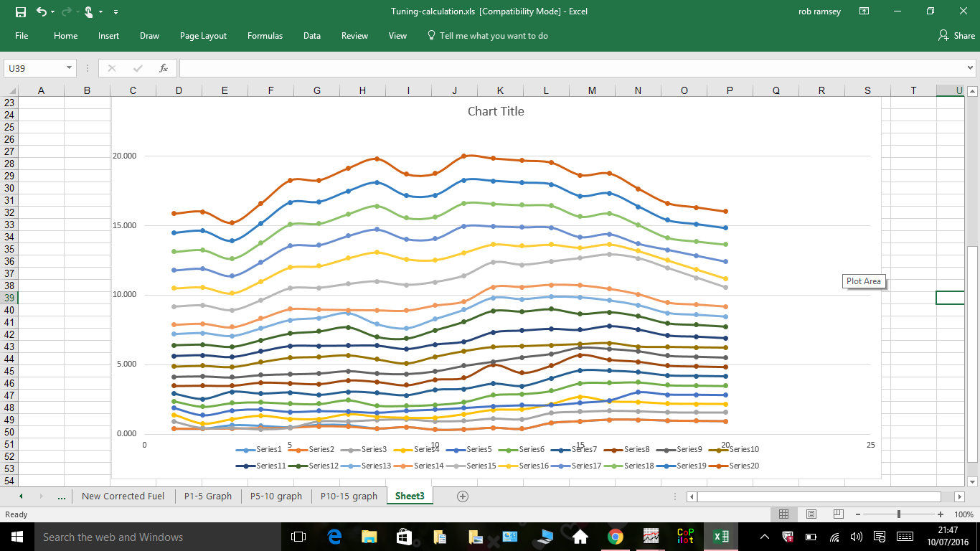The image size is (980, 551).
Task: Click the horizontal scrollbar right arrow
Action: 960,496
